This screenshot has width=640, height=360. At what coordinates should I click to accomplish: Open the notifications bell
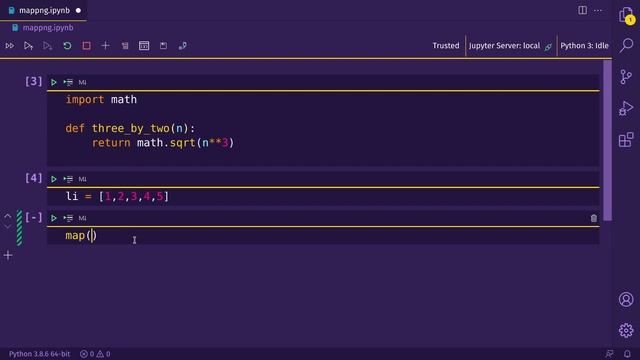point(627,354)
